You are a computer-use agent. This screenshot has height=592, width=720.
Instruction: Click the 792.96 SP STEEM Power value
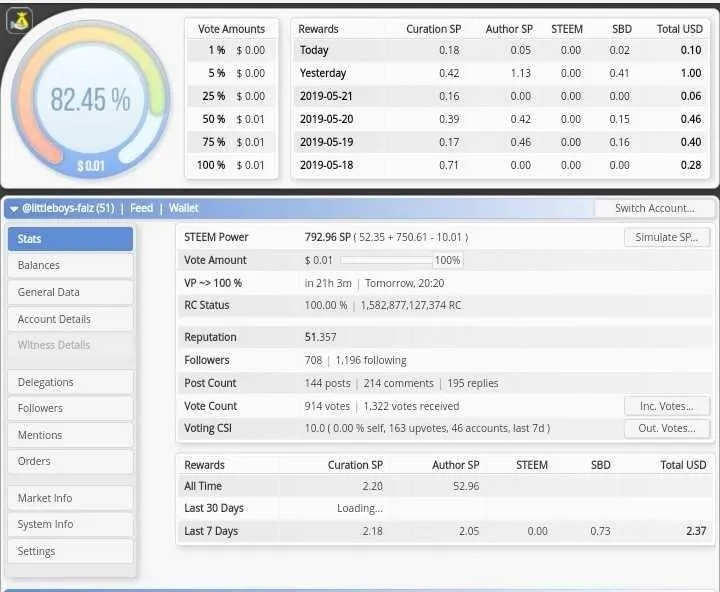pyautogui.click(x=327, y=237)
